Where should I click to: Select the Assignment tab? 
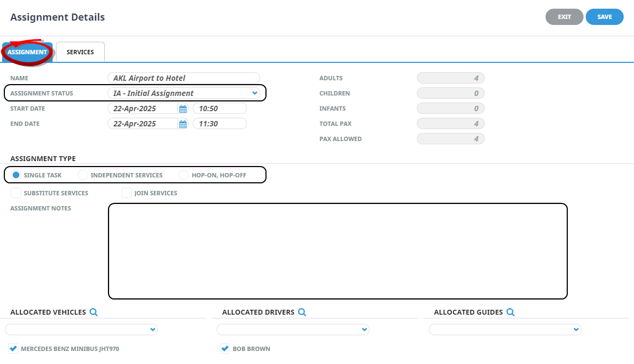coord(27,52)
